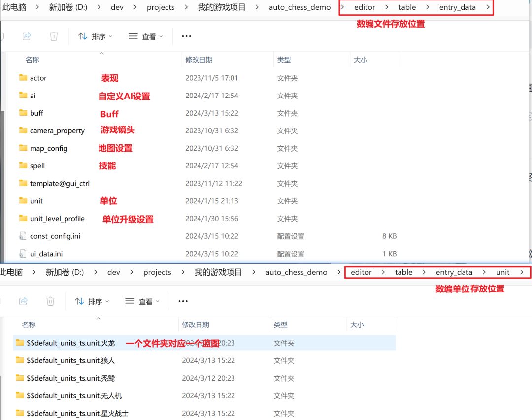This screenshot has width=532, height=420.
Task: Click date 2024/1/30 15:56 of unit_level_profile
Action: pos(212,219)
